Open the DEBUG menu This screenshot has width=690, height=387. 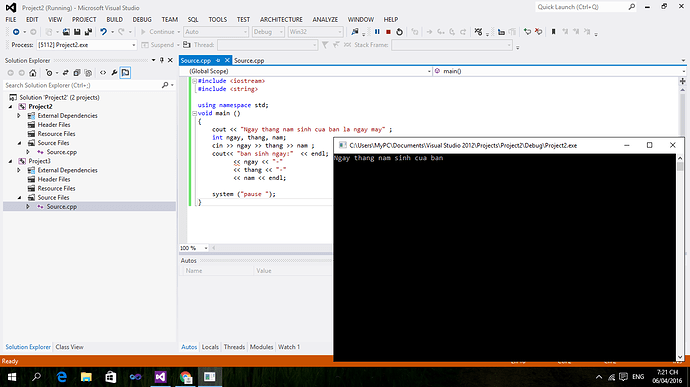[142, 19]
